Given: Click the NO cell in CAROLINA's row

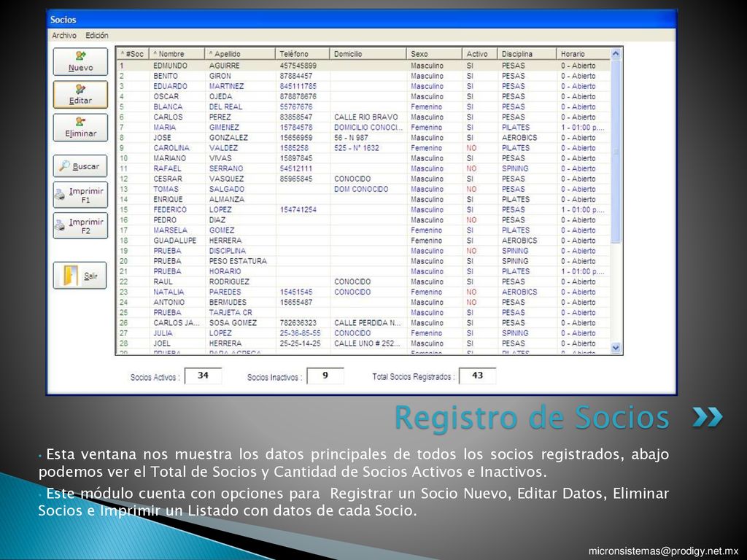Looking at the screenshot, I should 471,148.
